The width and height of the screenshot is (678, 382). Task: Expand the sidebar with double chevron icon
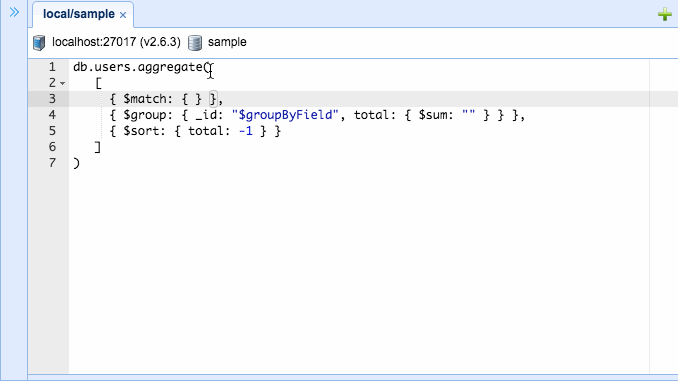tap(14, 12)
